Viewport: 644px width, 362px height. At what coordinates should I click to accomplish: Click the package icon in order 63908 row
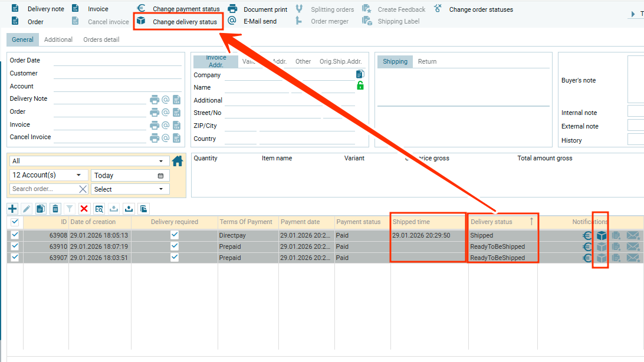pos(601,236)
